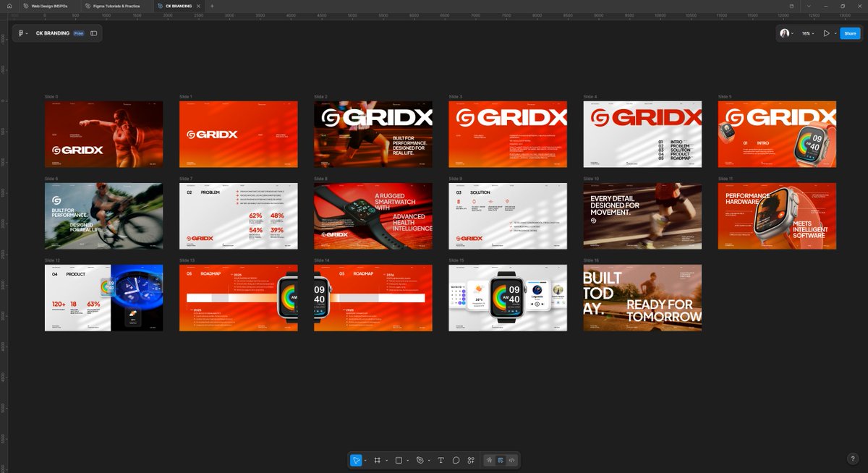Switch to Draw mode

(x=490, y=460)
